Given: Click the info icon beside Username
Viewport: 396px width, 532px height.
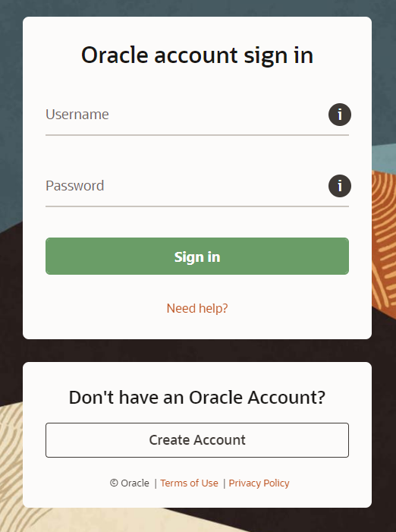Looking at the screenshot, I should tap(340, 115).
